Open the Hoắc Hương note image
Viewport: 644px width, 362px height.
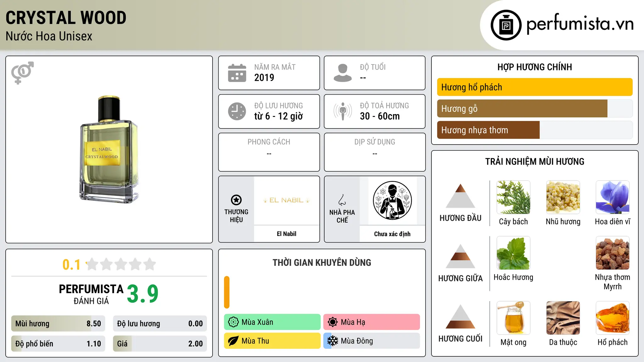(514, 253)
